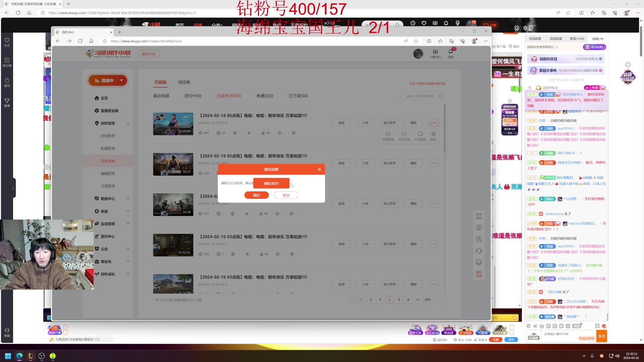Collapse the 创作管理 section
This screenshot has height=362, width=644.
[x=128, y=123]
